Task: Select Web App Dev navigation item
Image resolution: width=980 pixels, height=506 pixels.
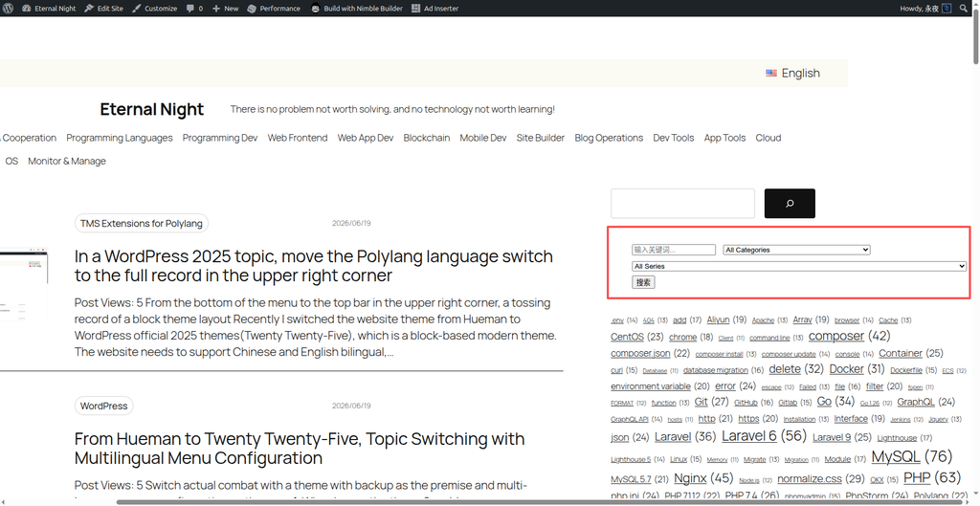Action: (366, 138)
